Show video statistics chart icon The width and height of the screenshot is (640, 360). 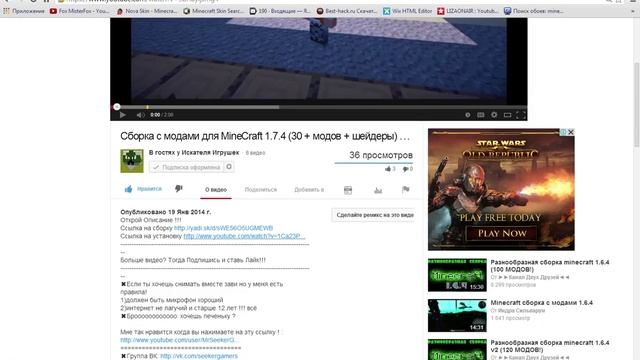(x=378, y=190)
